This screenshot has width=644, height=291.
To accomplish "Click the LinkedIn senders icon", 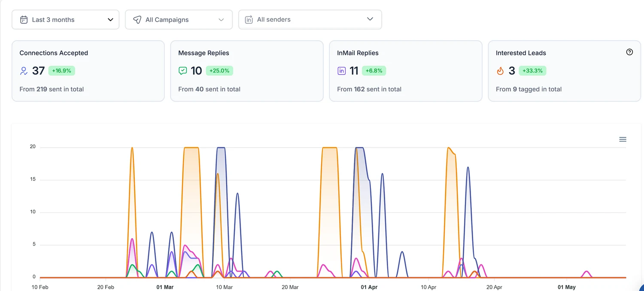I will [x=249, y=19].
